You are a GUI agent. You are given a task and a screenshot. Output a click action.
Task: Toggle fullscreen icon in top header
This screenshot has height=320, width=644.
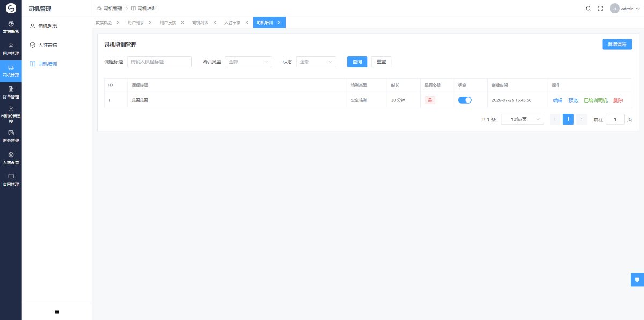(x=601, y=9)
